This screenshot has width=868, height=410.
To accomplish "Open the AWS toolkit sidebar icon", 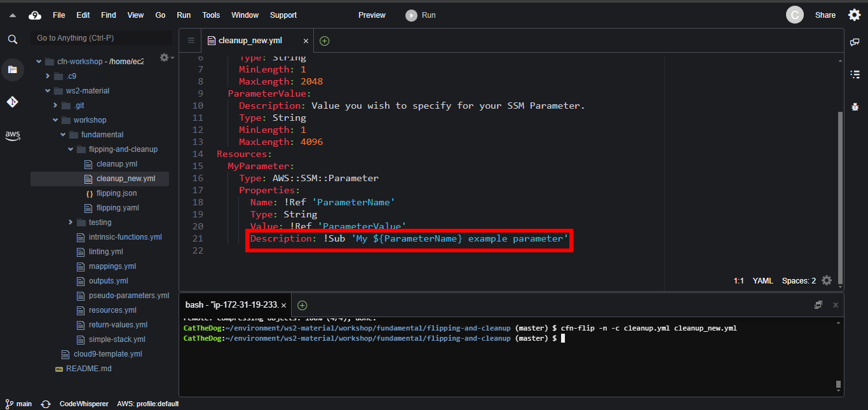I will coord(13,135).
